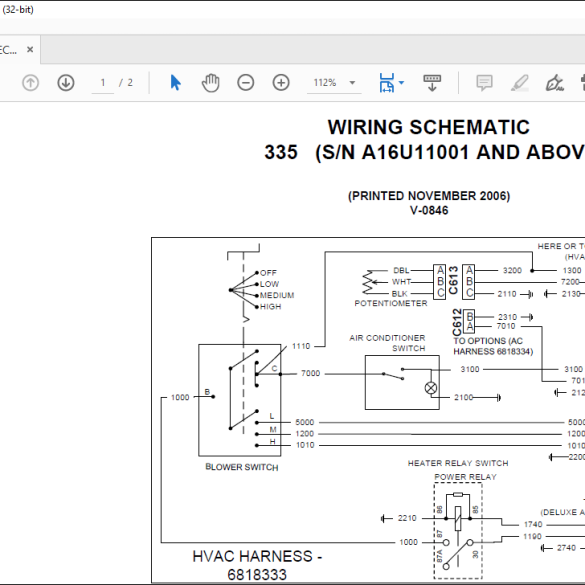Go to next page using down arrow
Viewport: 585px width, 585px height.
66,82
